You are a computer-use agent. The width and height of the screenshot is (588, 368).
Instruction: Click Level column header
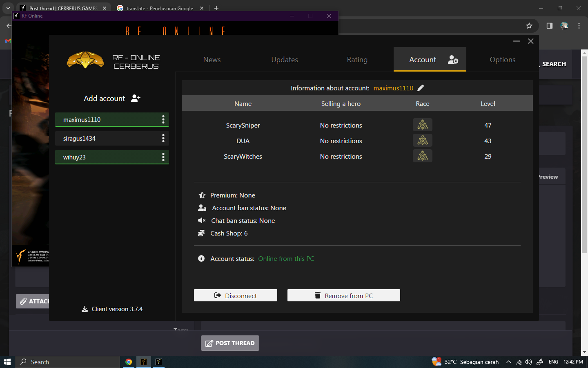(x=488, y=104)
